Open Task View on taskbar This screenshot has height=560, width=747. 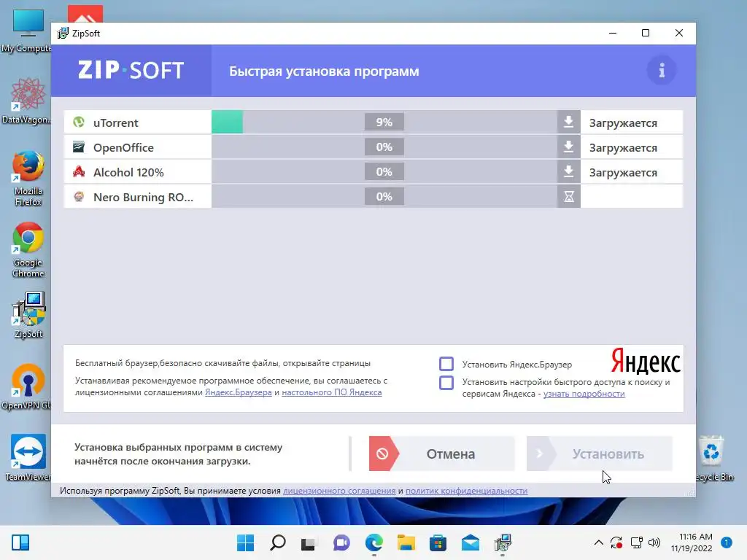pyautogui.click(x=309, y=542)
